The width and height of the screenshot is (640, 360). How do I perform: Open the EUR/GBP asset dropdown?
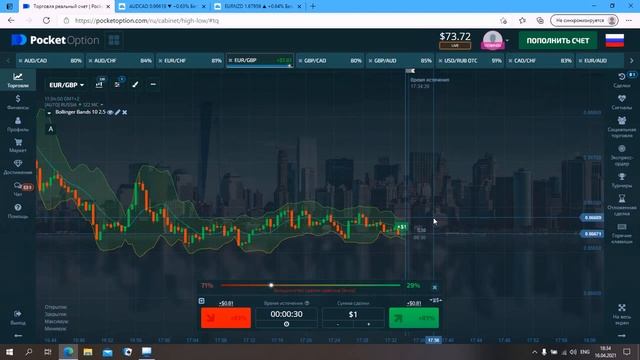click(x=66, y=85)
